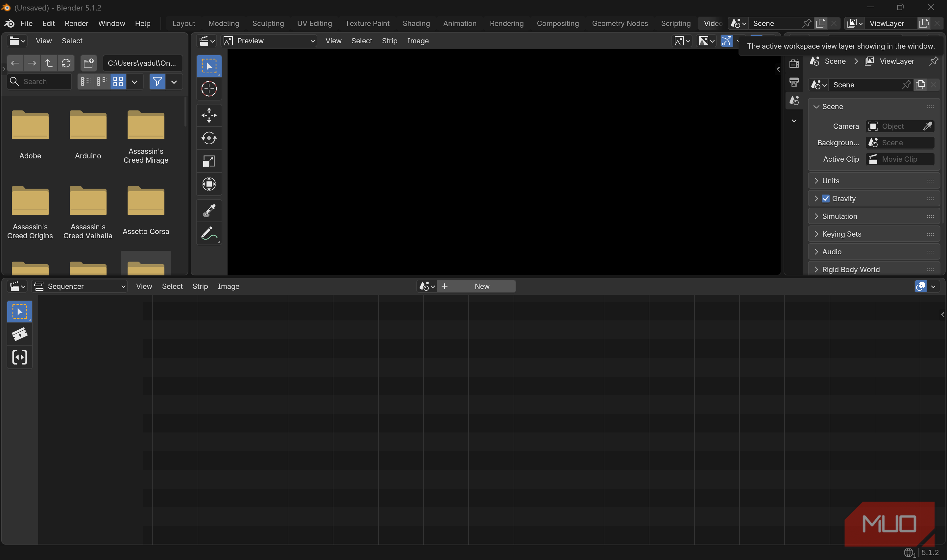Select the Slip tool in Sequencer

click(20, 357)
